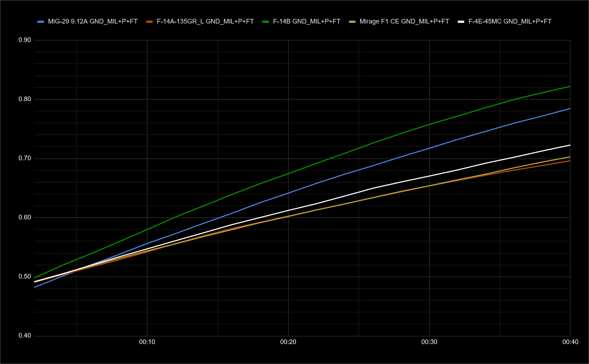
Task: Click the orange F-14A-135GR_L legend color marker
Action: click(x=149, y=22)
